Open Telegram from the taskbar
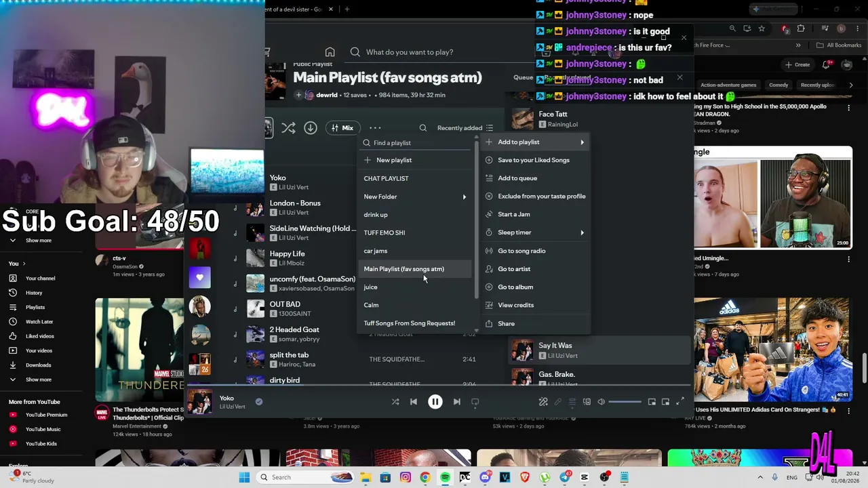 point(565,477)
